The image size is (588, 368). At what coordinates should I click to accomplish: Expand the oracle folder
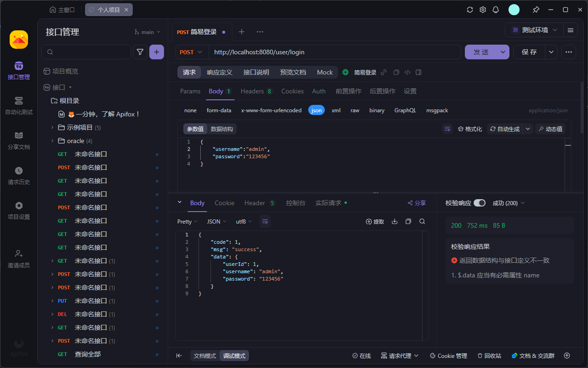pos(52,141)
